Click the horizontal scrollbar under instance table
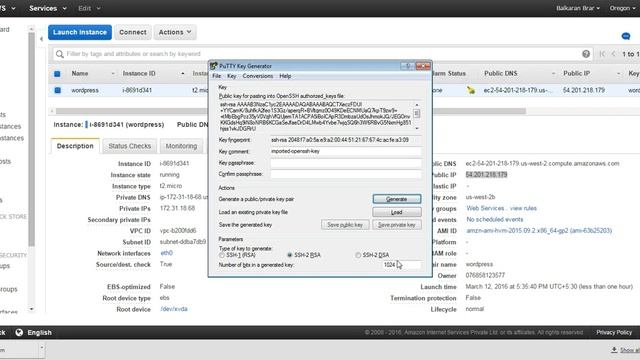This screenshot has height=360, width=640. 291,111
